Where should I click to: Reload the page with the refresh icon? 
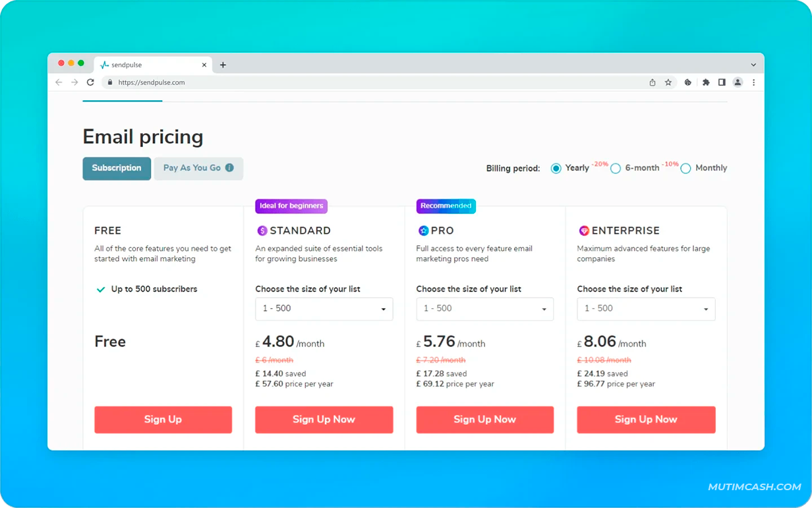click(x=90, y=82)
